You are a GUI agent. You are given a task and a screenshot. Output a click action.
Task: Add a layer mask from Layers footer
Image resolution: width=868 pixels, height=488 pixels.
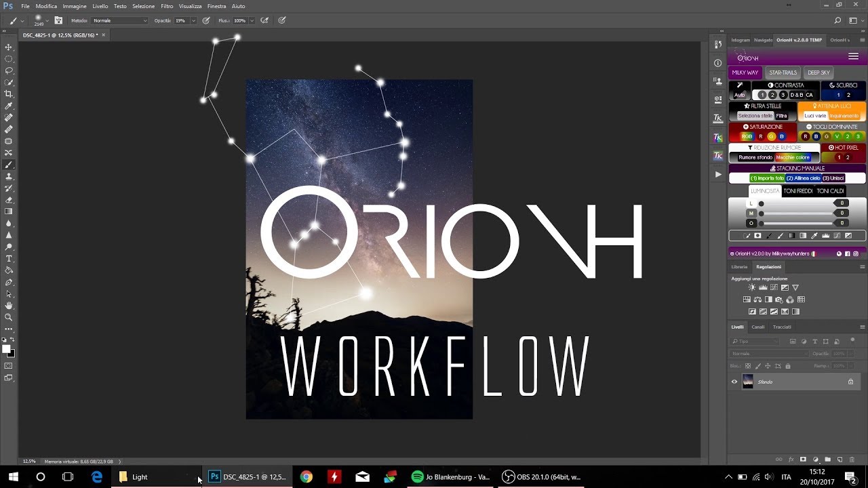(x=803, y=460)
